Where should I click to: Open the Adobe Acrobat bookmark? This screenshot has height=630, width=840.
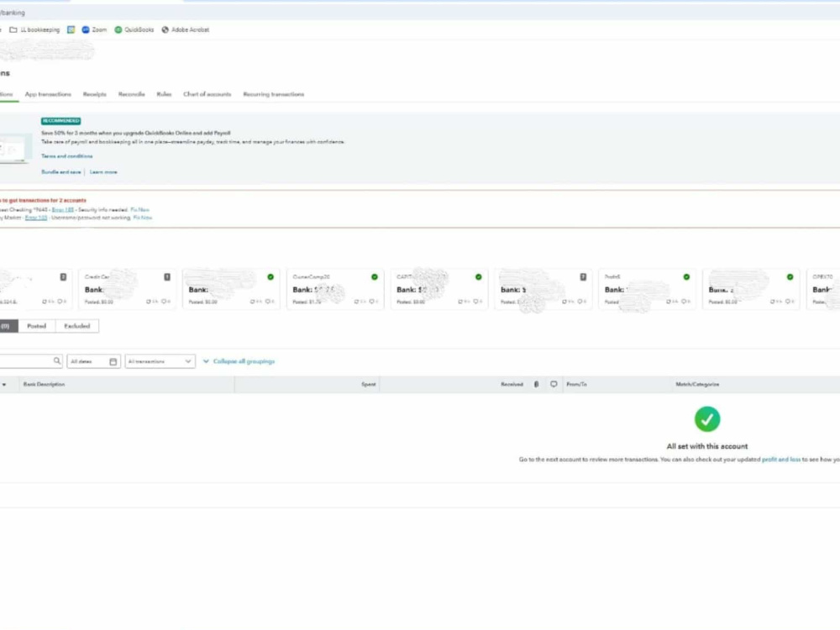pos(186,30)
